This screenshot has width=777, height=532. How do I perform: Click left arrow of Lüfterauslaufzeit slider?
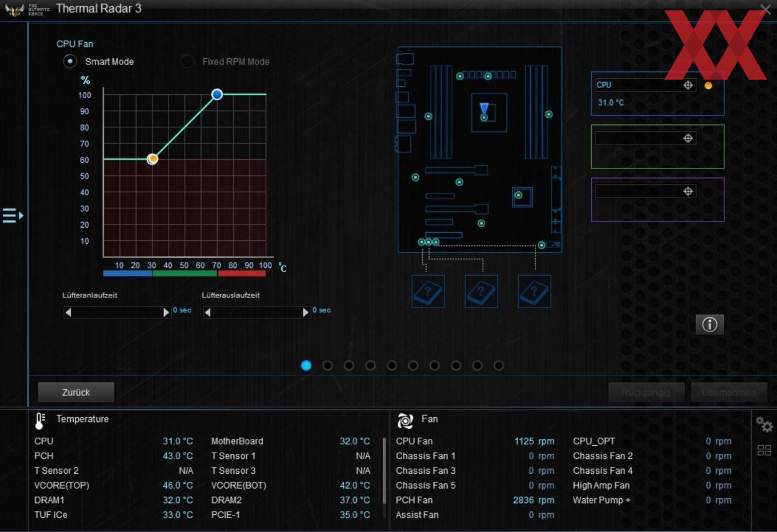[208, 312]
